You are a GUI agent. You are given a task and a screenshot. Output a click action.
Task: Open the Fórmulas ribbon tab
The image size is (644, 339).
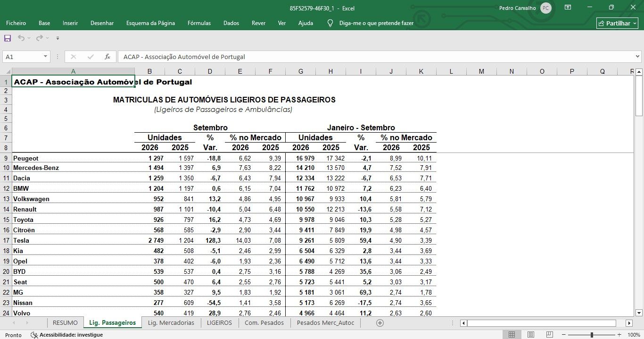[x=199, y=23]
